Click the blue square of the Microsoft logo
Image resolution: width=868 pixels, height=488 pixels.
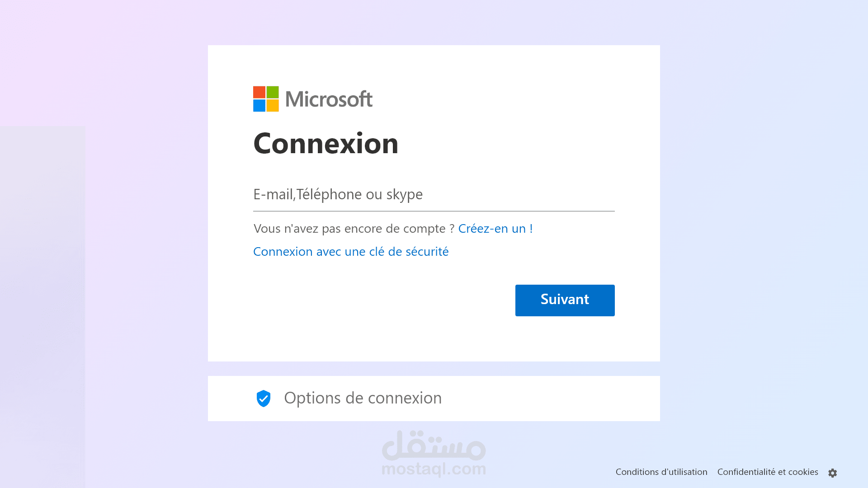tap(259, 106)
